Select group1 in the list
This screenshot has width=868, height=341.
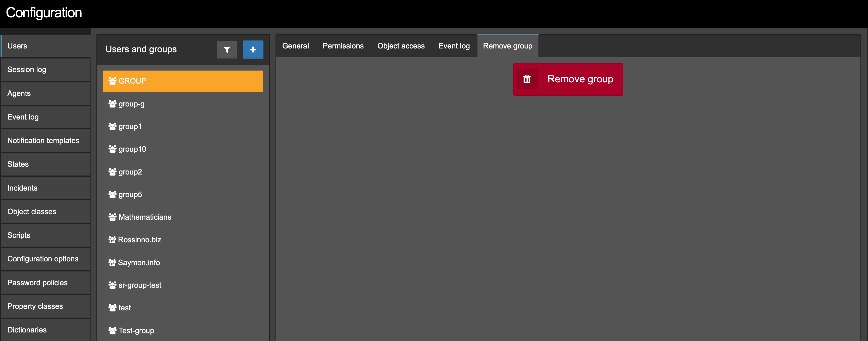click(x=183, y=126)
